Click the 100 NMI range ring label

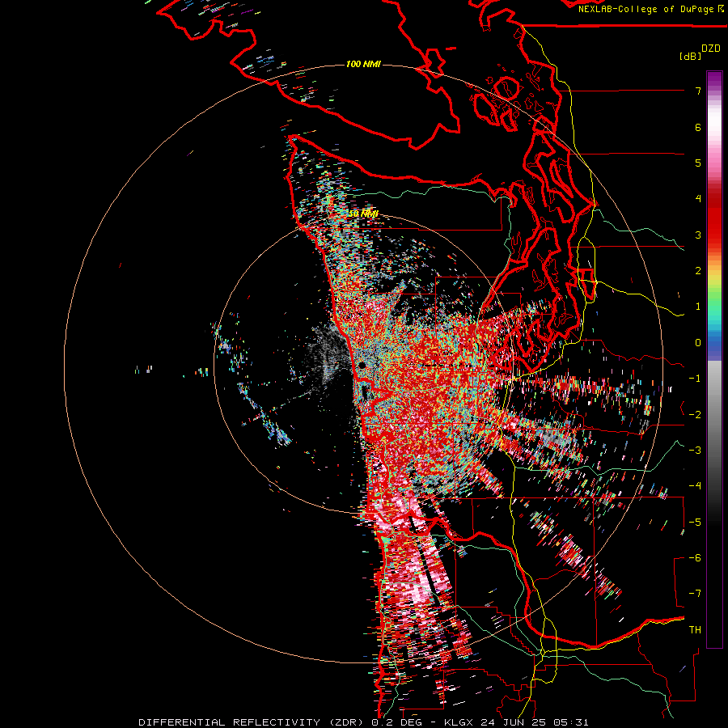363,64
